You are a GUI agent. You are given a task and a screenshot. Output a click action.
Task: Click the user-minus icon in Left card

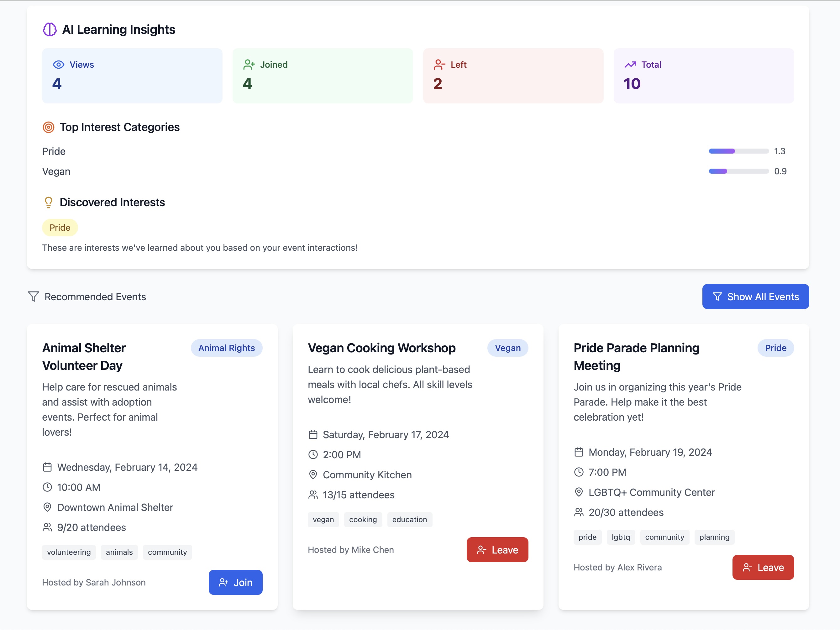click(439, 65)
